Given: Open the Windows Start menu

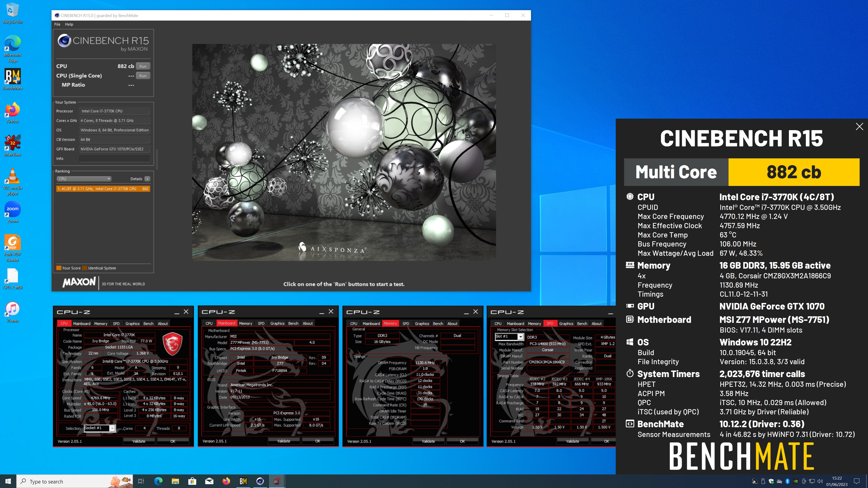Looking at the screenshot, I should (8, 481).
